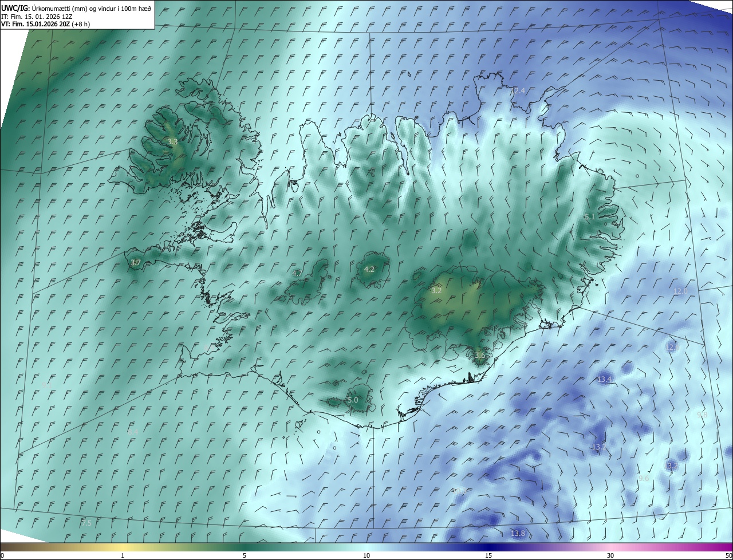The width and height of the screenshot is (733, 560).
Task: Select the initial time line "IT: Fim. 15. 01. 2026 12Z"
Action: [36, 16]
